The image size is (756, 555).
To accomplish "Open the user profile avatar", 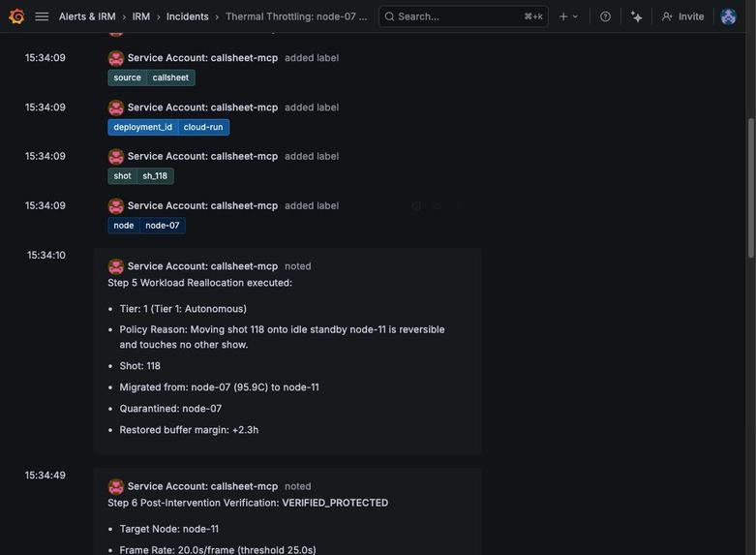I will (728, 16).
